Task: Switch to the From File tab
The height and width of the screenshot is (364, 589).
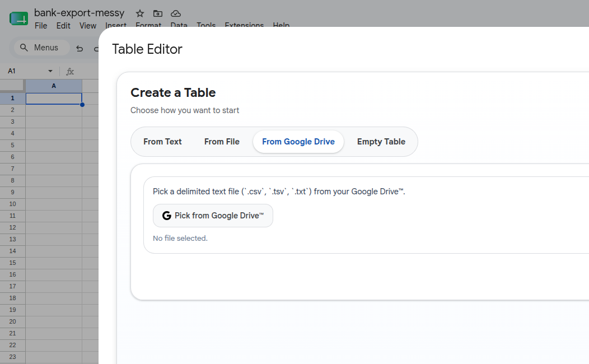Action: (222, 142)
